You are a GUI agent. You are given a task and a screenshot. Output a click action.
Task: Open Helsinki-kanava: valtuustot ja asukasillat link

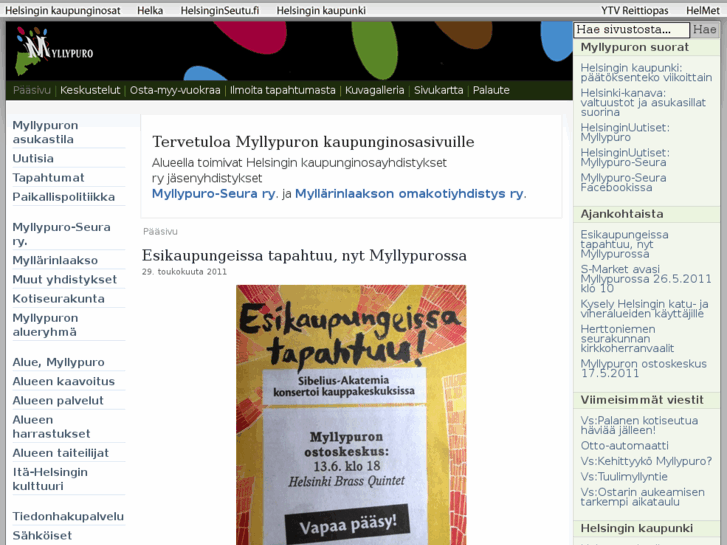pyautogui.click(x=643, y=103)
